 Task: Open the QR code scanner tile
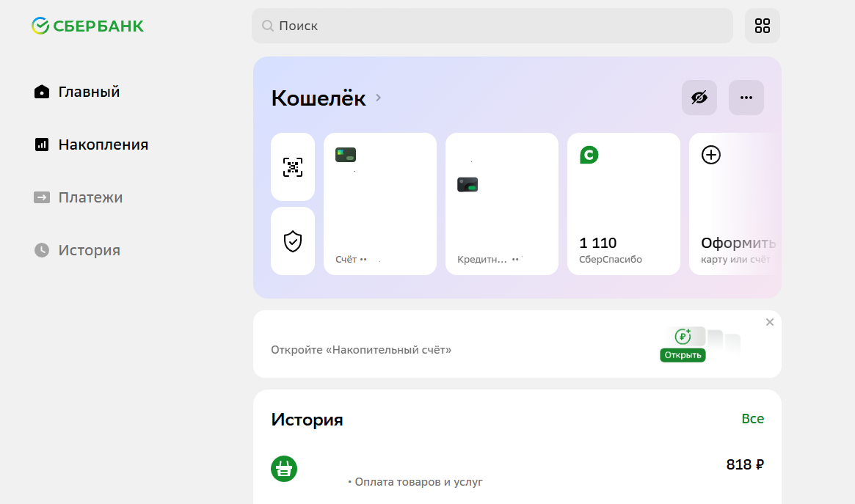pyautogui.click(x=293, y=167)
